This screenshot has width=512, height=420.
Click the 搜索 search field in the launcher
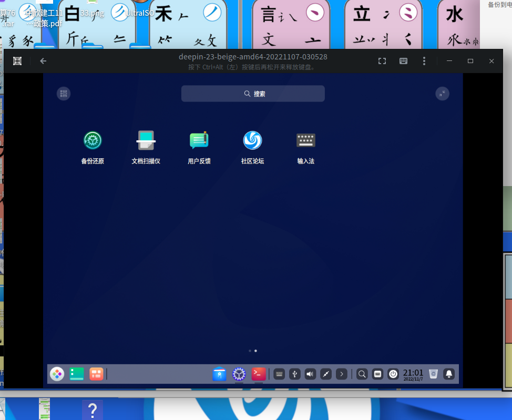click(253, 93)
